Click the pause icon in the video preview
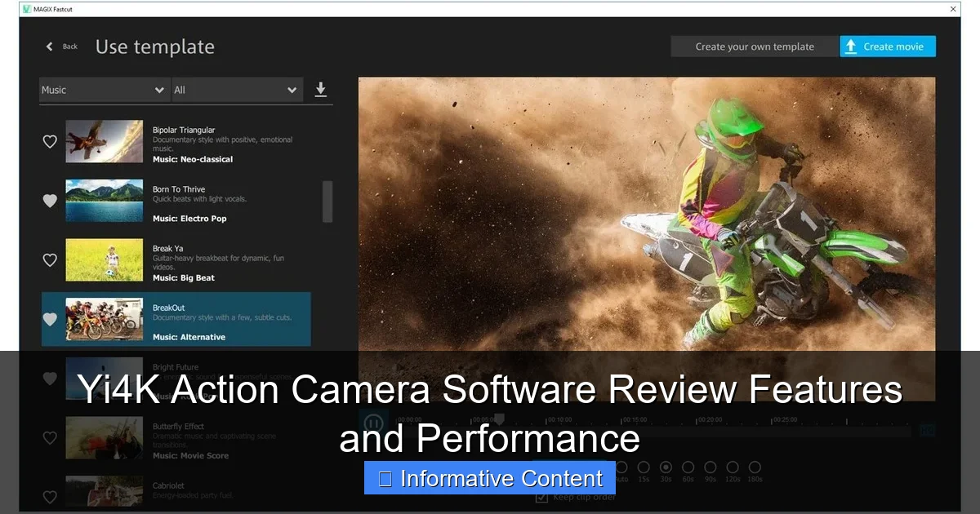Screen dimensions: 980x514 click(373, 423)
